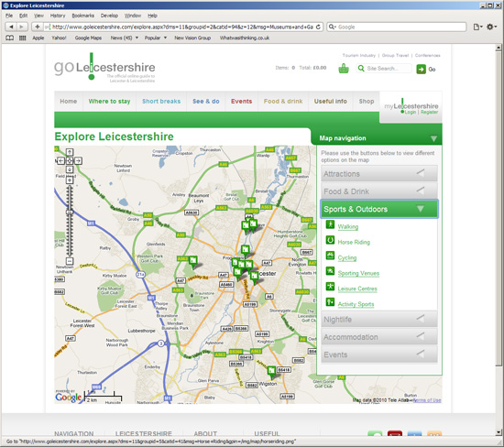
Task: Click the Activity Sports link
Action: click(x=356, y=304)
